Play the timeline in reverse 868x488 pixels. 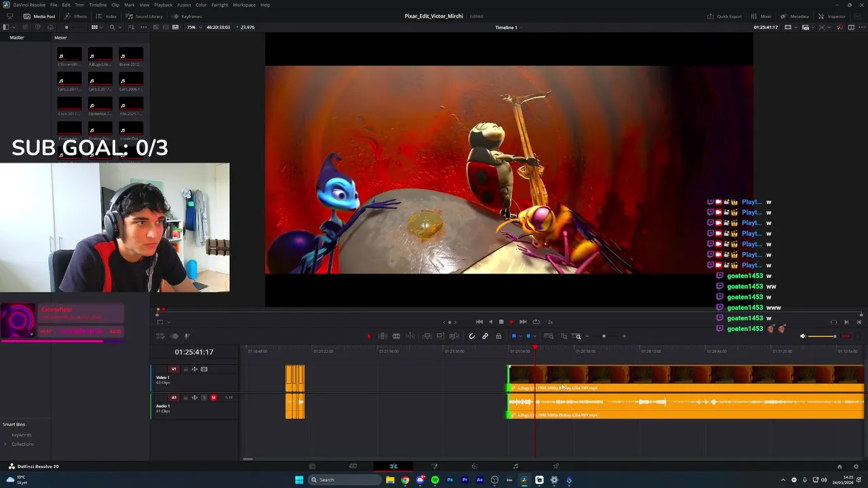[x=490, y=322]
